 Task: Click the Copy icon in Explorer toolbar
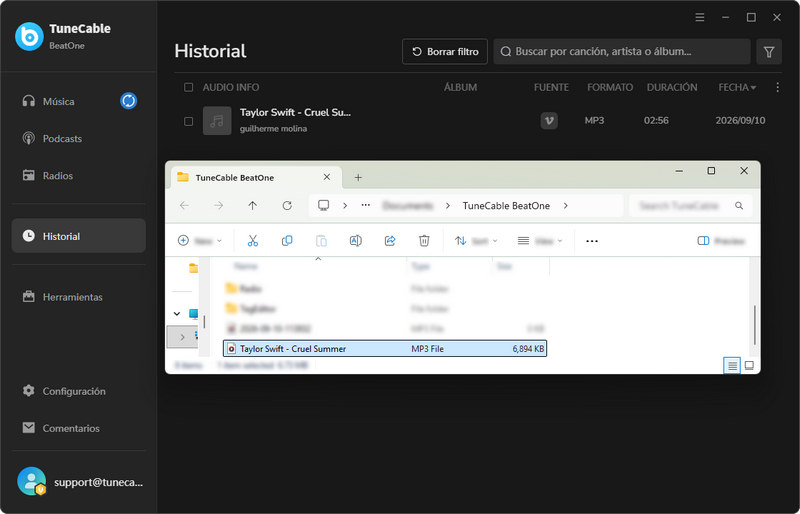click(287, 241)
